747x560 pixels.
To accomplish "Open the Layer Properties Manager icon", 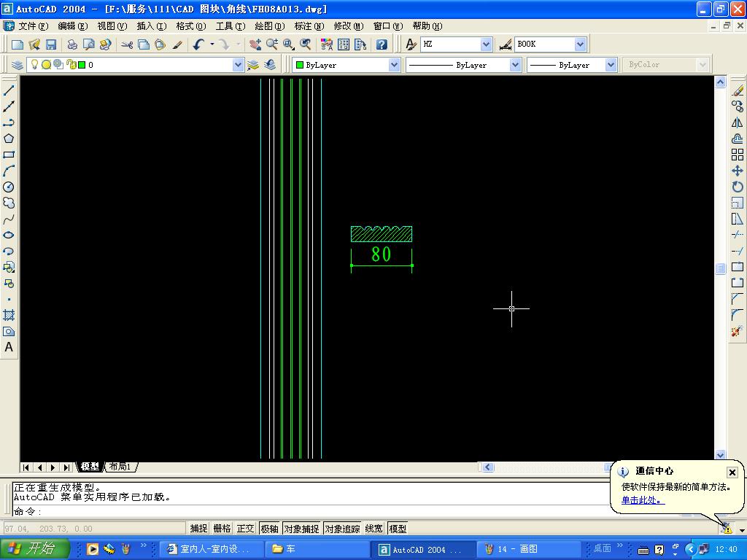I will pos(18,65).
